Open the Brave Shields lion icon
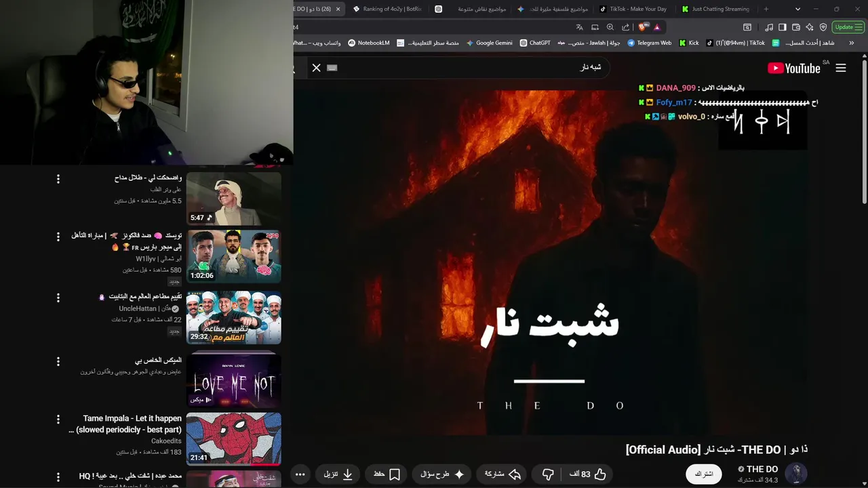 pos(643,27)
